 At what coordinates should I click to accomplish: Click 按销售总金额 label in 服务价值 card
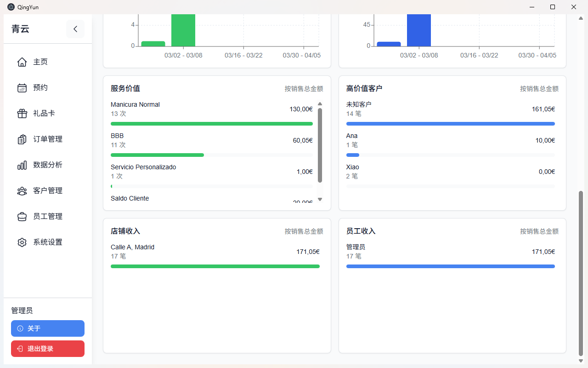pos(304,89)
